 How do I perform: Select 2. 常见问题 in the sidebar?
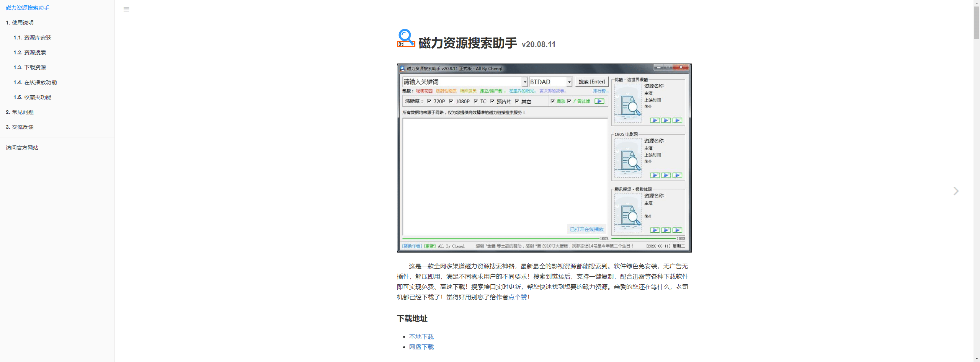pos(20,112)
